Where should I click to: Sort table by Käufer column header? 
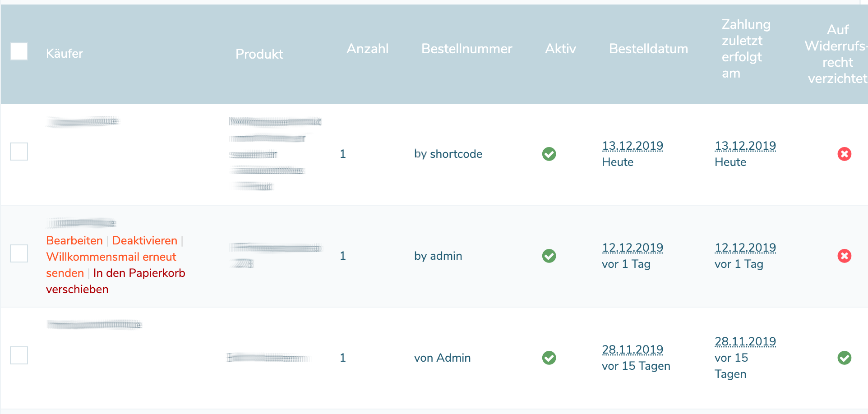tap(65, 54)
